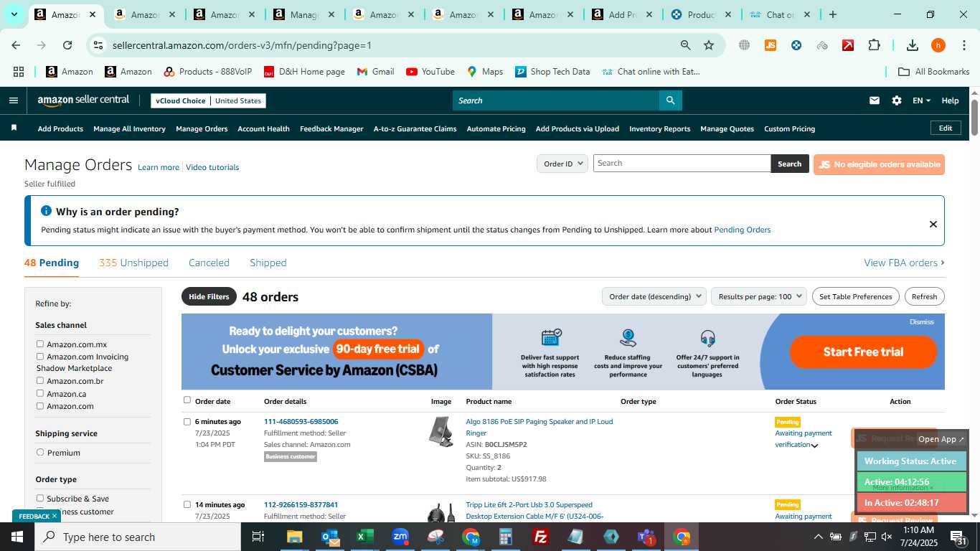Reload the page with the browser refresh icon
This screenshot has height=551, width=980.
67,45
